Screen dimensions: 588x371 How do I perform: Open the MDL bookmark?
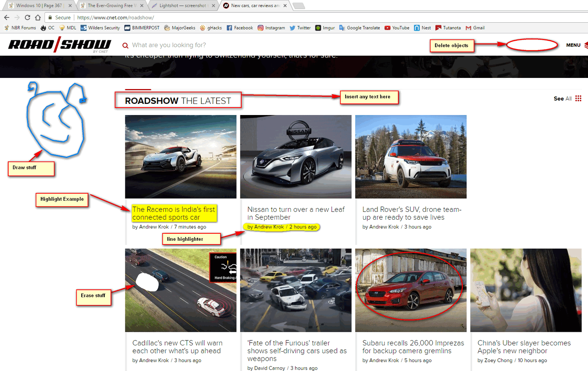click(68, 28)
